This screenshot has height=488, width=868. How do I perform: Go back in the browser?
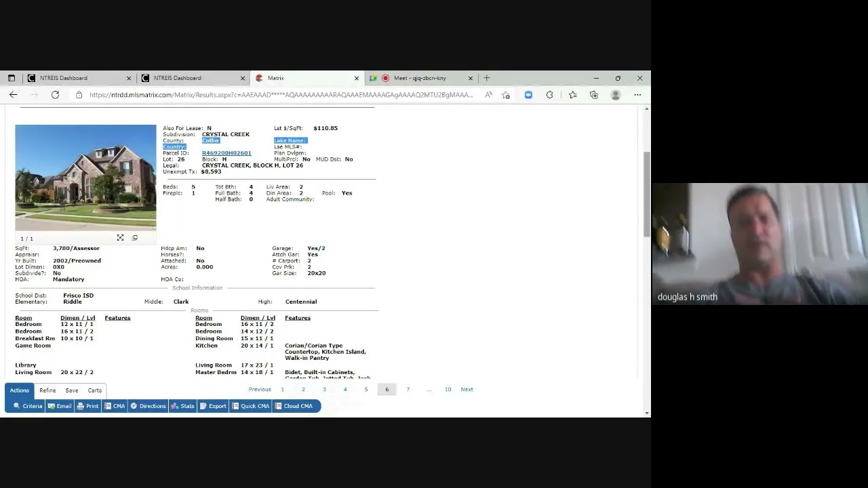(x=13, y=95)
